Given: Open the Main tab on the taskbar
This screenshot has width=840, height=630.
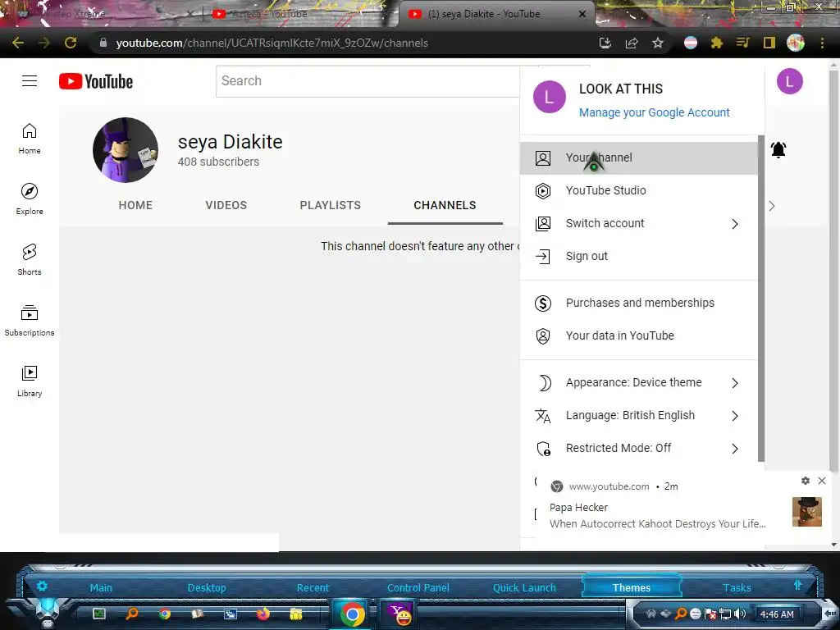Looking at the screenshot, I should pyautogui.click(x=101, y=587).
